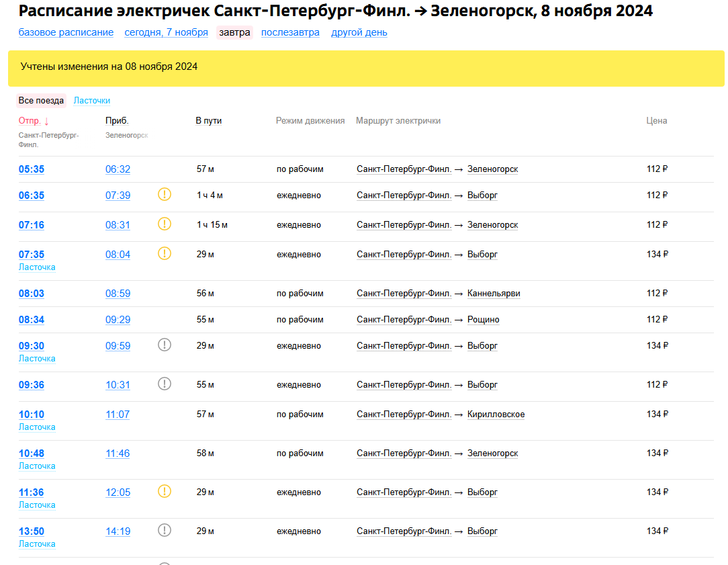
Task: Click price 134 ₽ in 07:35 row
Action: click(x=657, y=255)
